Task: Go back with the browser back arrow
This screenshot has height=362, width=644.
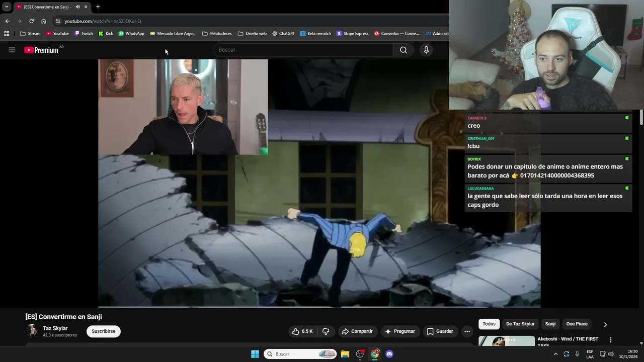Action: [x=7, y=21]
